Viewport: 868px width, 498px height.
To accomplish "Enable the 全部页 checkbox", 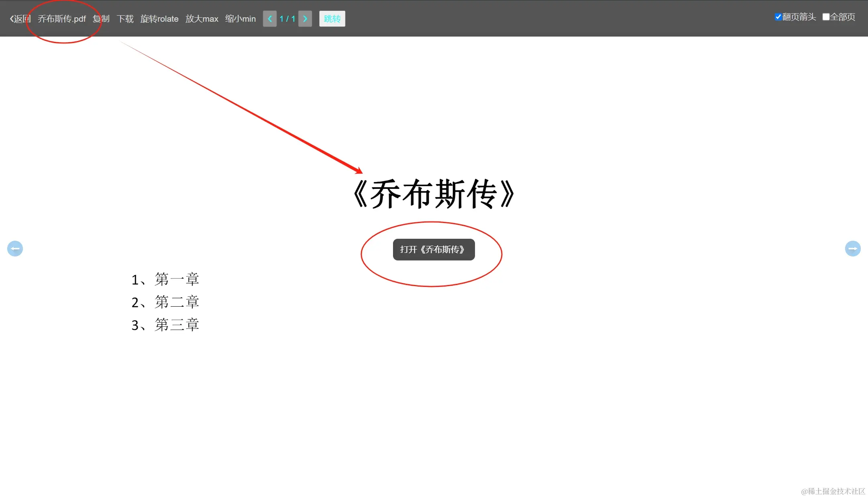I will click(826, 17).
